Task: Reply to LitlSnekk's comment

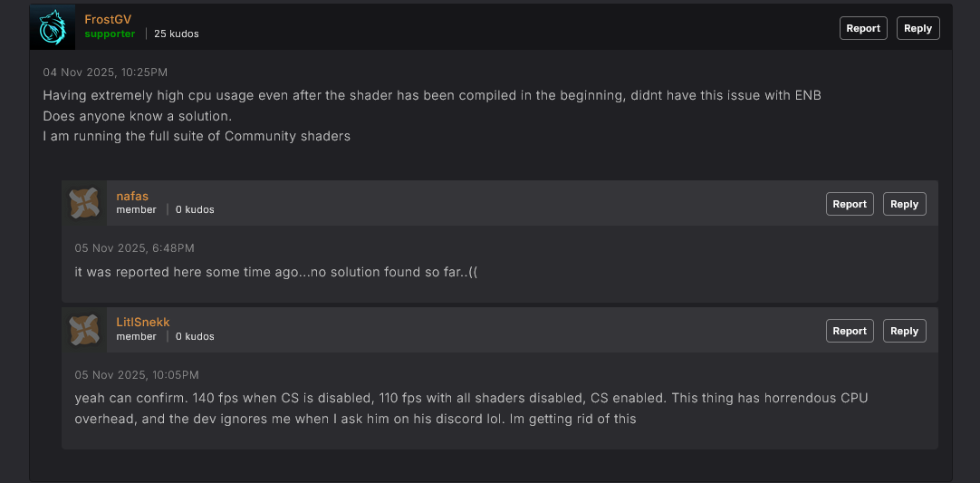Action: [904, 331]
